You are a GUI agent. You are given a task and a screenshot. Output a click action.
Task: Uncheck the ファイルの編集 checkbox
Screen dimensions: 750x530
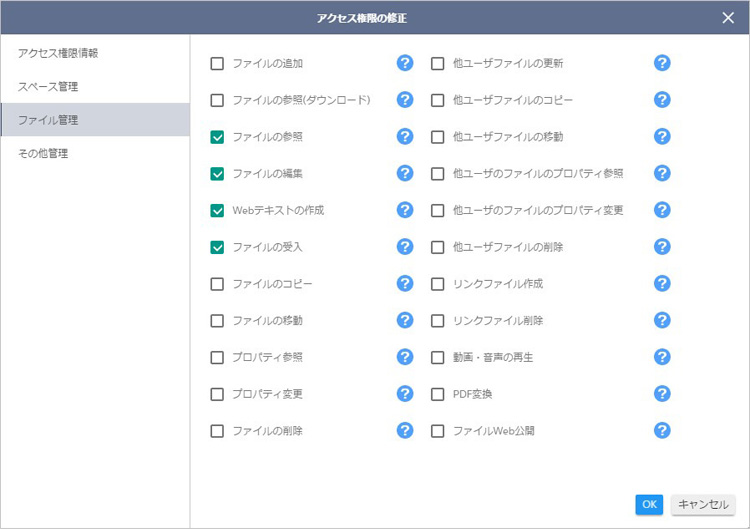[217, 174]
